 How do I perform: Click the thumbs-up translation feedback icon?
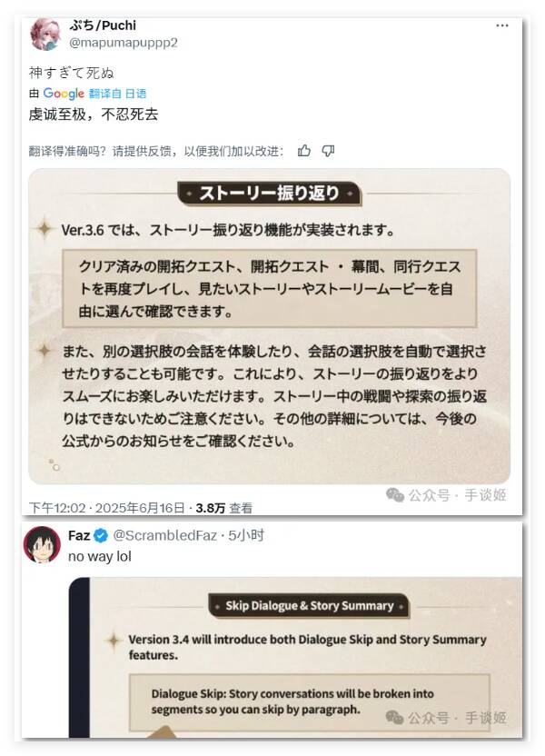click(304, 151)
